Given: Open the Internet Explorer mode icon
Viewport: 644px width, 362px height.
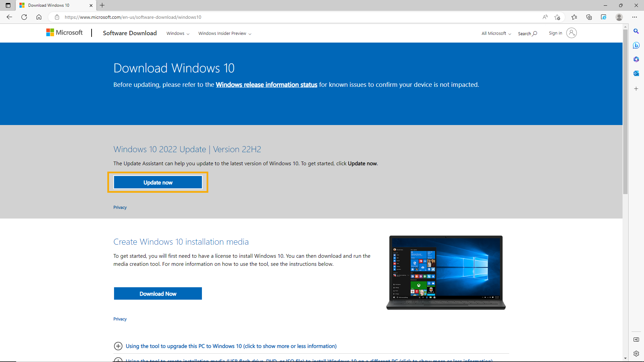Looking at the screenshot, I should (604, 17).
